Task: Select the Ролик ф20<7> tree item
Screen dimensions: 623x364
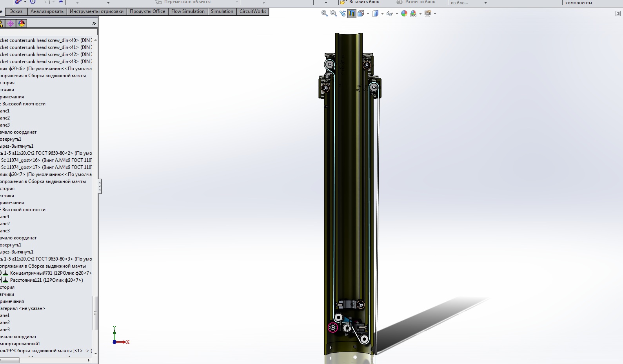Action: click(46, 174)
